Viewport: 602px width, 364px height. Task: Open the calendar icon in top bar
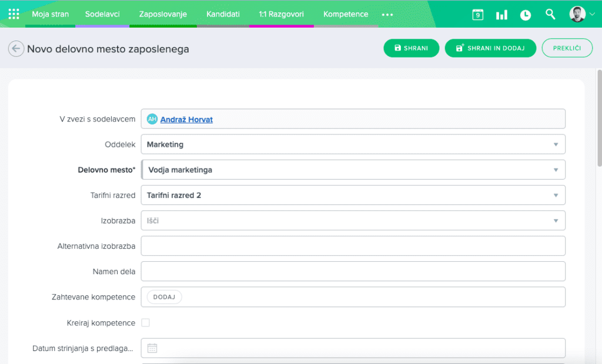pos(477,15)
